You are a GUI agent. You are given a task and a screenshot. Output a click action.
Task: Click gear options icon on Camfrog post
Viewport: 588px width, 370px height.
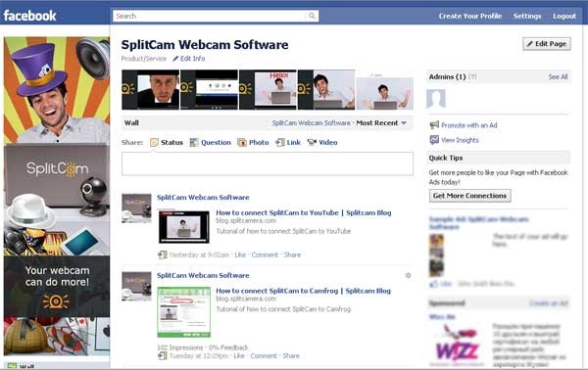point(408,276)
